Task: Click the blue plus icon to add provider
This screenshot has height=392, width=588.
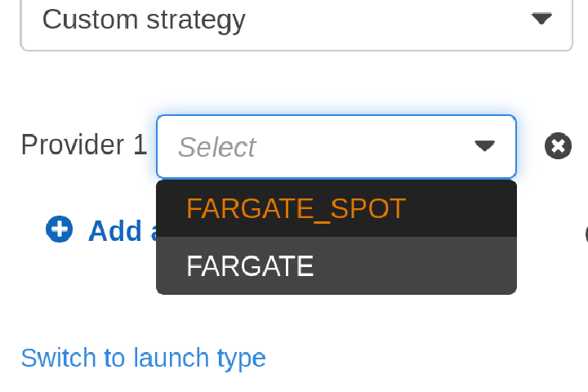Action: [60, 229]
